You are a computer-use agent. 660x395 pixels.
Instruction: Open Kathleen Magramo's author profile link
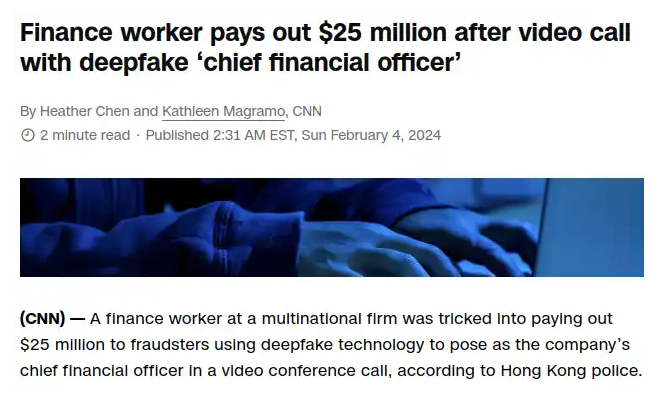pos(224,111)
